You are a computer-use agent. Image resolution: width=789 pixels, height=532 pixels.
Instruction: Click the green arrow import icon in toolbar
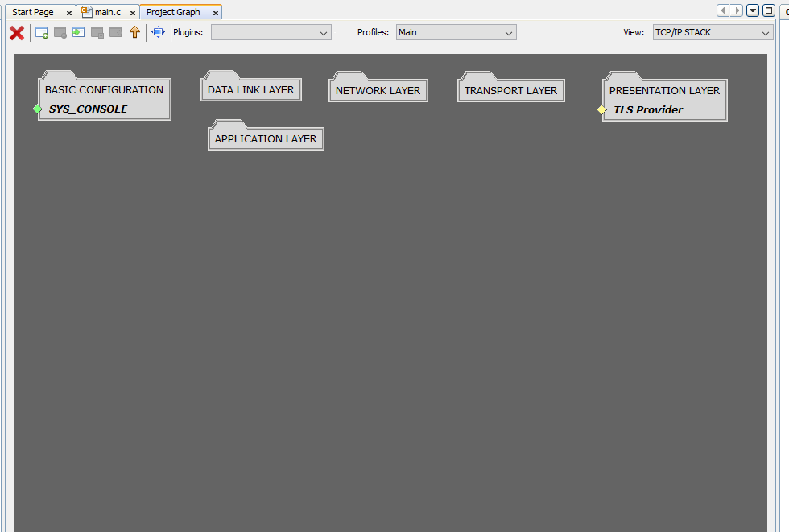[x=78, y=33]
